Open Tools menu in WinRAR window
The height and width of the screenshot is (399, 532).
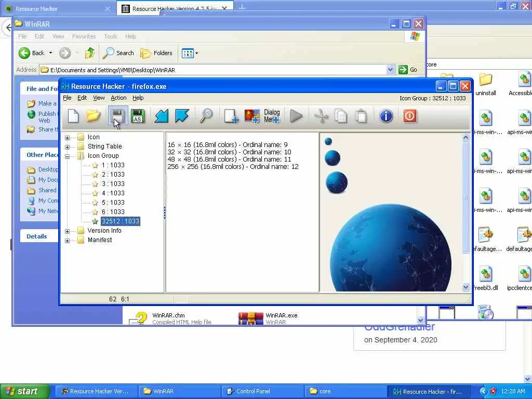pos(110,36)
